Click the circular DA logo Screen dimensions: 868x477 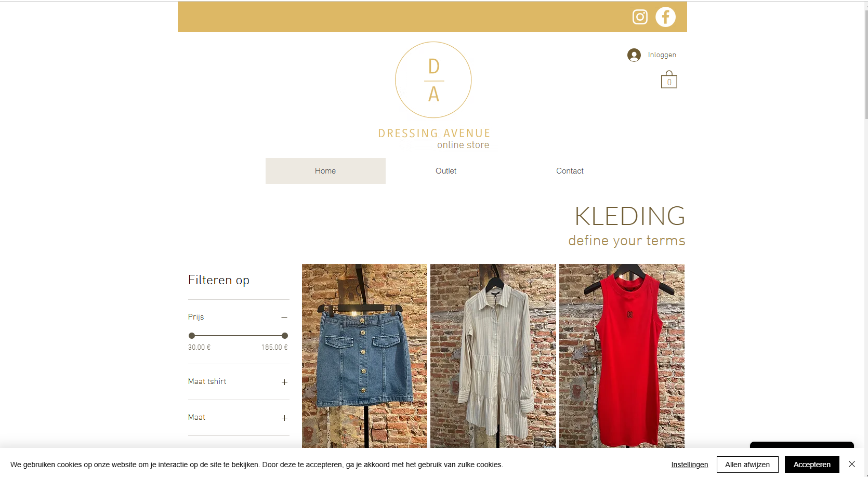click(433, 80)
